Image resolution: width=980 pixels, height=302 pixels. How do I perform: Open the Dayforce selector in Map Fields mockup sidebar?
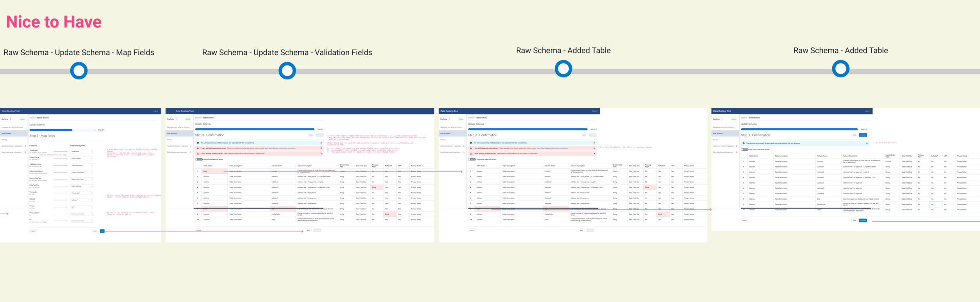[6, 119]
